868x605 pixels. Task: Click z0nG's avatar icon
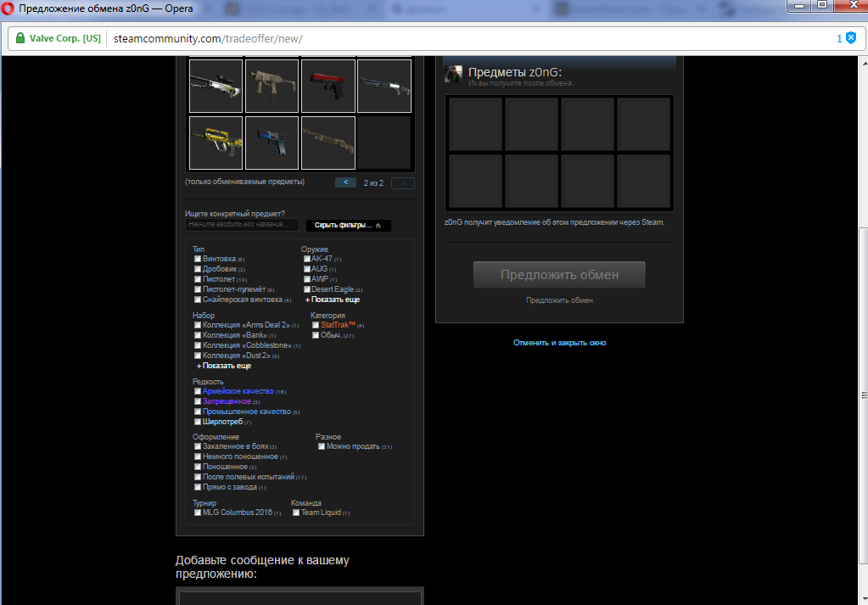pos(453,74)
